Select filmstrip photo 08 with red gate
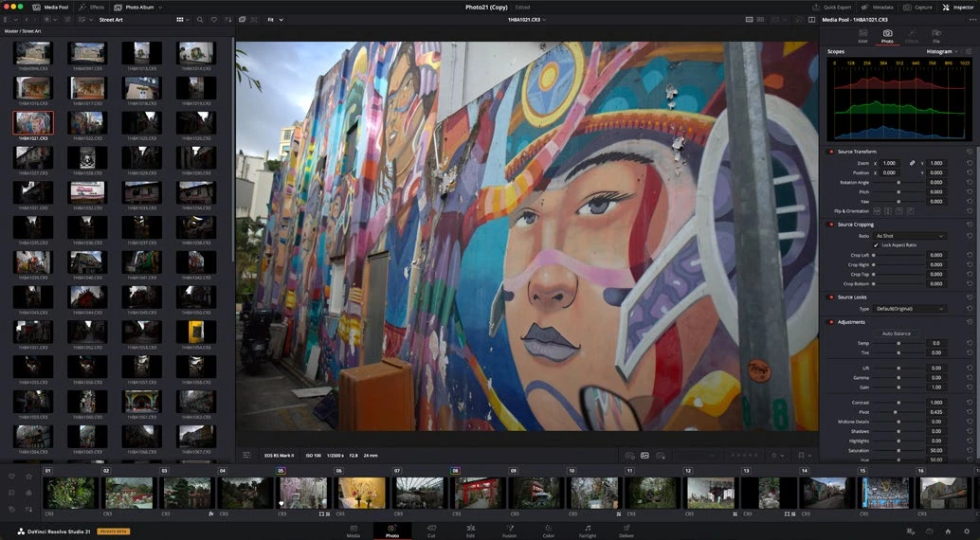The height and width of the screenshot is (540, 980). coord(478,493)
